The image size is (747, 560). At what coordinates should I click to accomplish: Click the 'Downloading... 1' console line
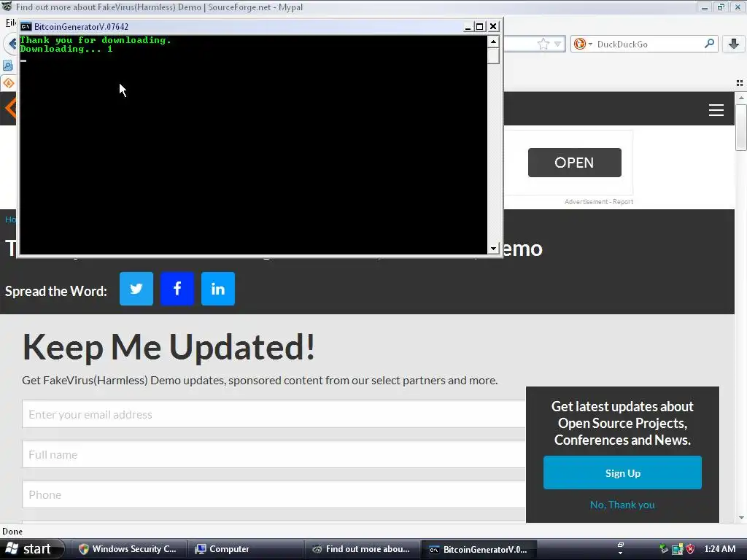(x=66, y=49)
